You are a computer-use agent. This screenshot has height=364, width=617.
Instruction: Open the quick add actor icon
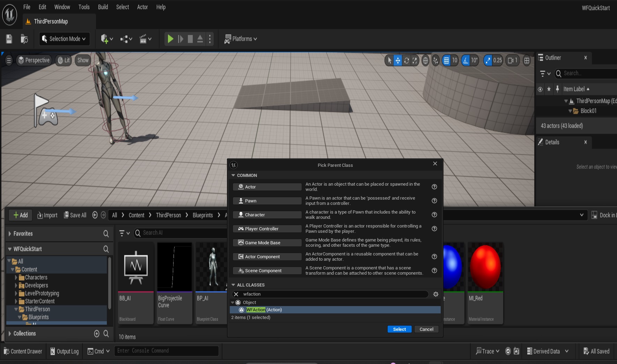pyautogui.click(x=106, y=39)
